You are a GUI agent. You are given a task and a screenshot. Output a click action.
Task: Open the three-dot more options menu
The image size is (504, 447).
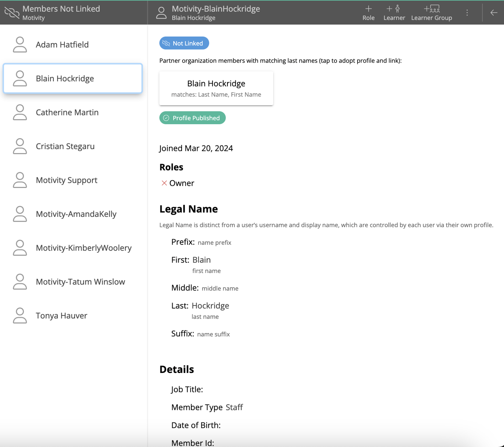click(467, 13)
